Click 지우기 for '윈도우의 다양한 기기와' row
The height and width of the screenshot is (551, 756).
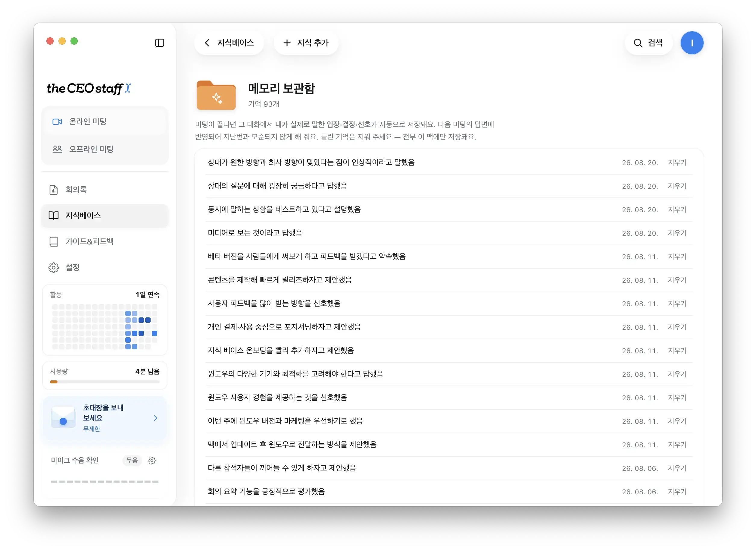pos(677,374)
